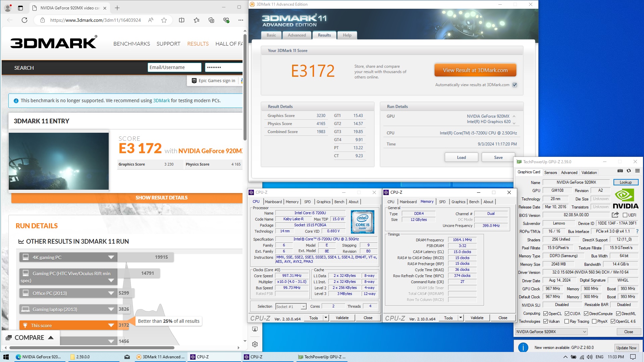Toggle the OpenCL checkbox
This screenshot has height=362, width=644.
(x=546, y=314)
